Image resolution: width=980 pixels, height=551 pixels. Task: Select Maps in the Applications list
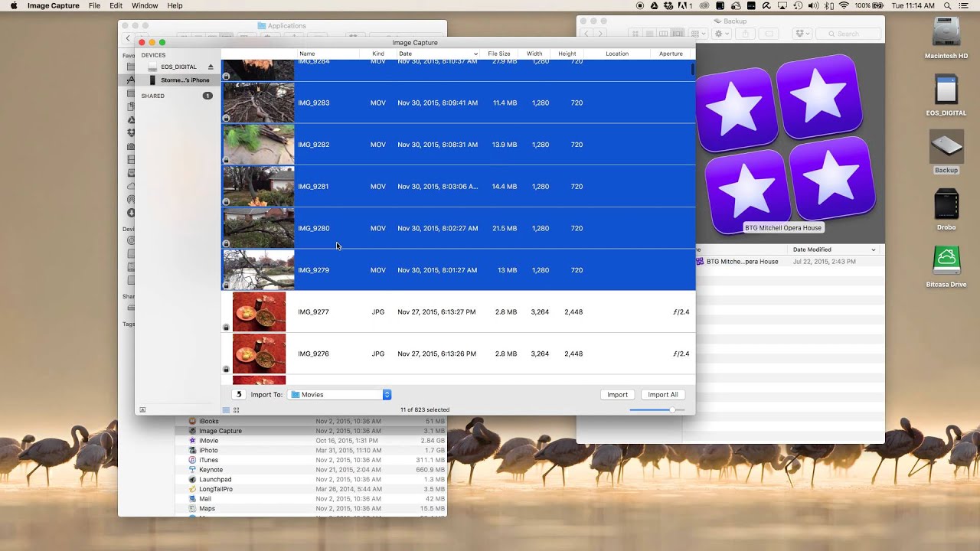click(x=207, y=509)
